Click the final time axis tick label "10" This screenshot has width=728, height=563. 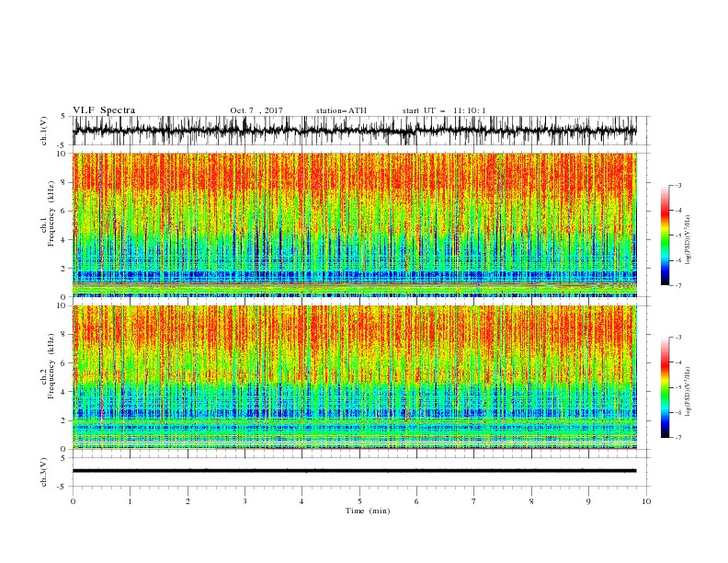646,501
